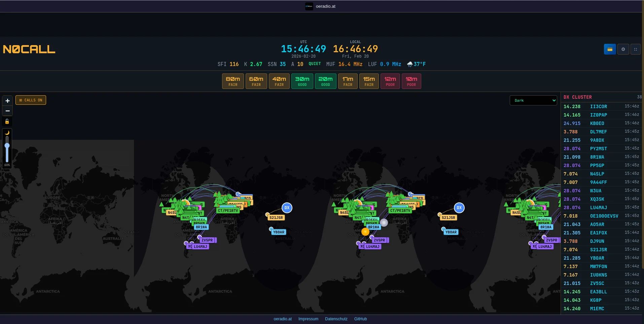Open settings with the gear icon

[x=623, y=49]
